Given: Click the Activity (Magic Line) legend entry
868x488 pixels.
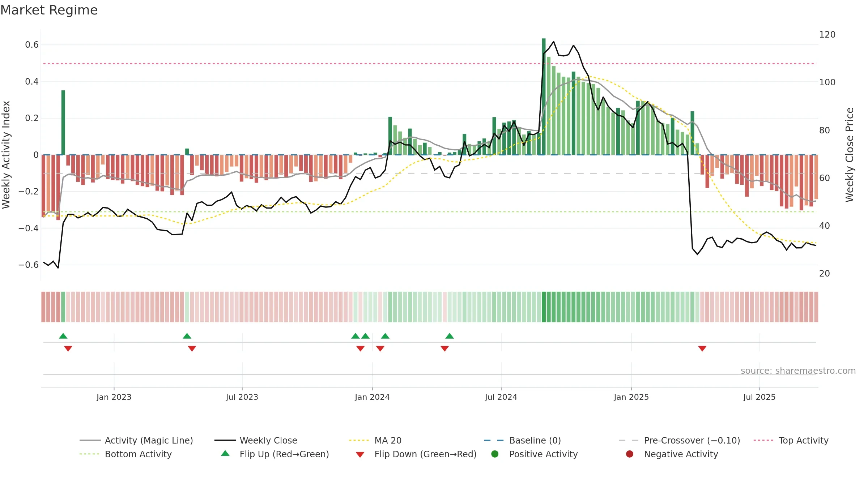Looking at the screenshot, I should [136, 440].
